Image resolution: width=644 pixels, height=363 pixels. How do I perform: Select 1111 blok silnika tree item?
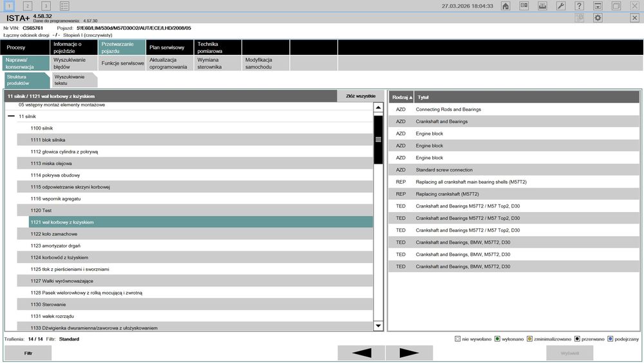(x=194, y=140)
